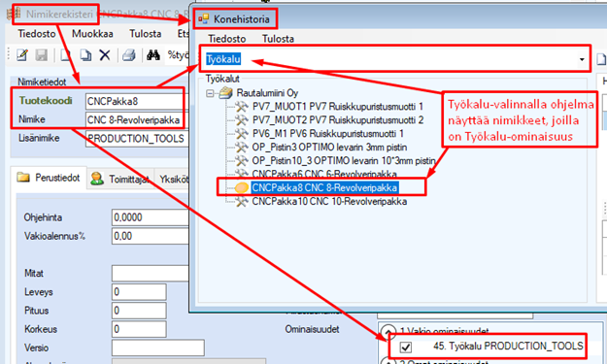Click the delete X toolbar icon

point(105,55)
